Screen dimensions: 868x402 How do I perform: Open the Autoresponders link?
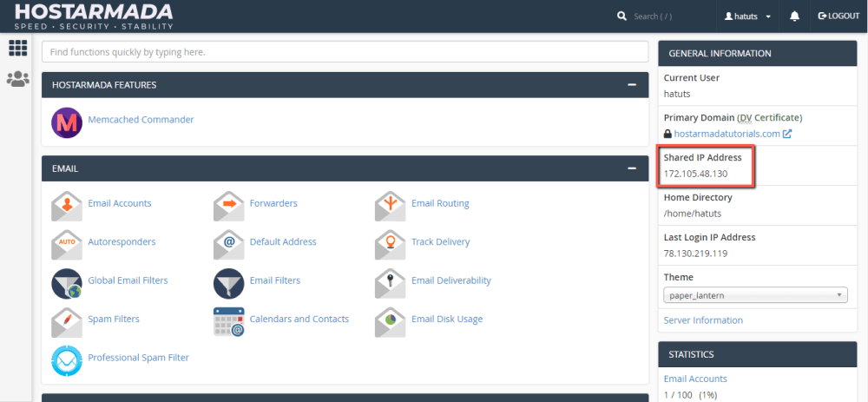pyautogui.click(x=122, y=242)
